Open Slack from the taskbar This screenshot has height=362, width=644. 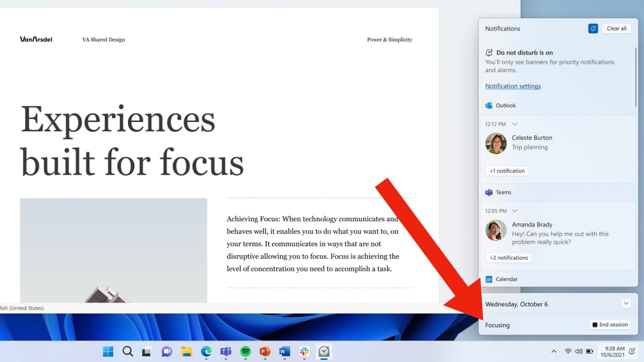[x=305, y=351]
